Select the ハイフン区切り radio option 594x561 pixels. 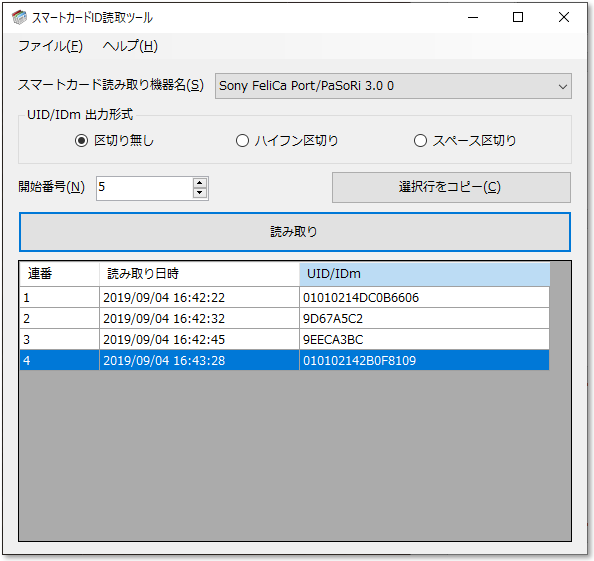(x=242, y=141)
